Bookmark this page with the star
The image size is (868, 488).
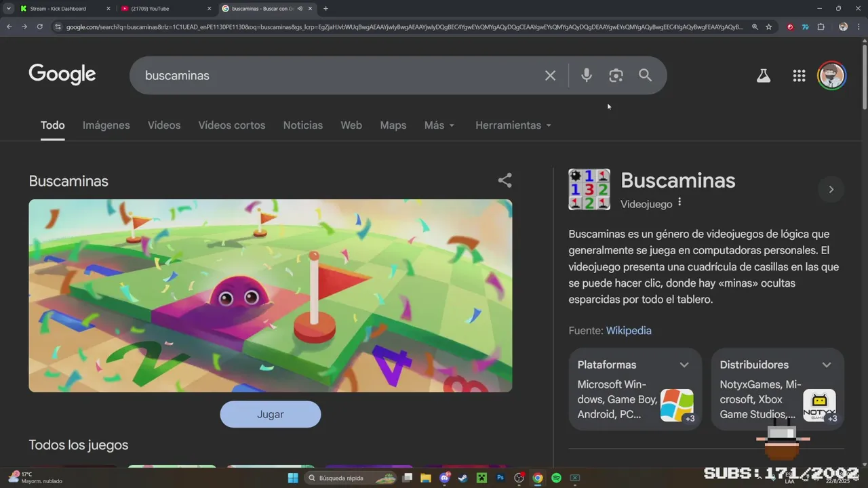(x=769, y=27)
